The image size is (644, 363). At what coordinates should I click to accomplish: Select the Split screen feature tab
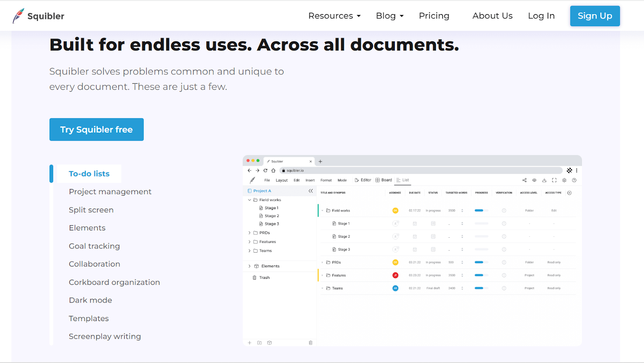click(91, 210)
